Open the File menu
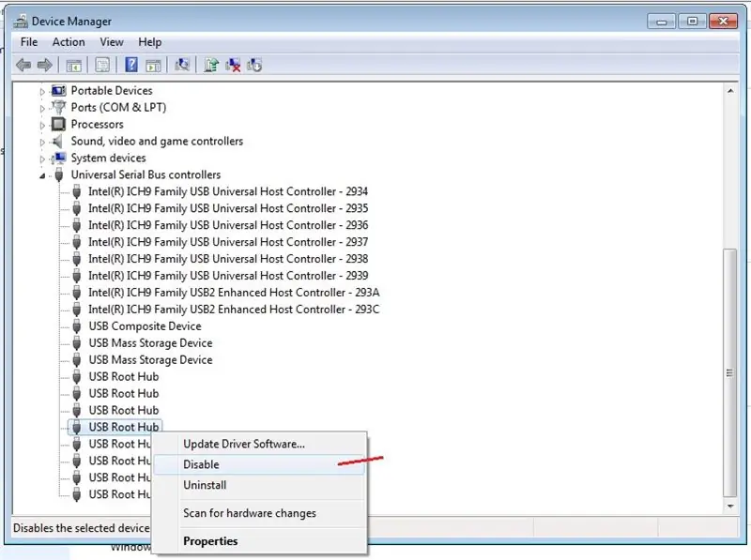Screen dimensions: 751x560 tap(29, 42)
